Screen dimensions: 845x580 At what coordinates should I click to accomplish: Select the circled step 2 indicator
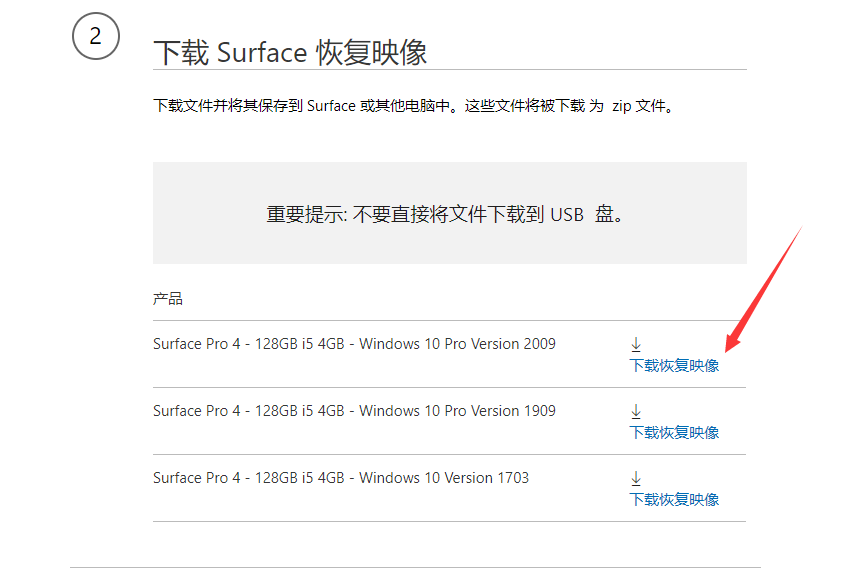95,37
